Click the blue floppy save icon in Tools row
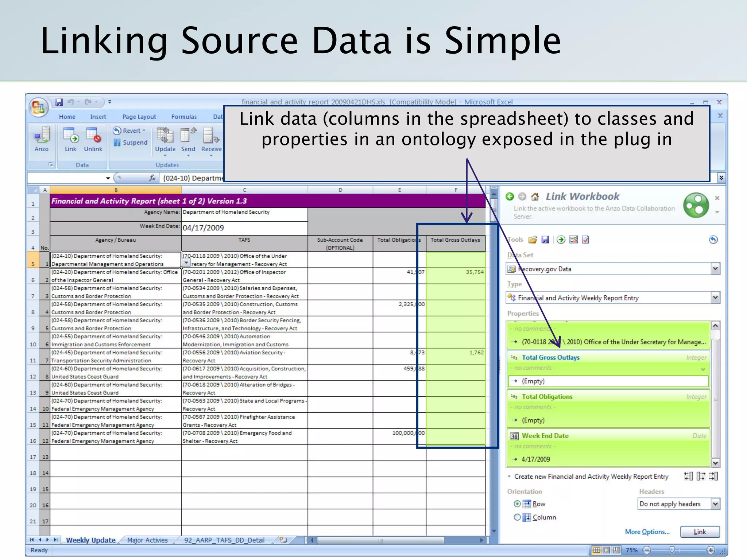 [545, 240]
